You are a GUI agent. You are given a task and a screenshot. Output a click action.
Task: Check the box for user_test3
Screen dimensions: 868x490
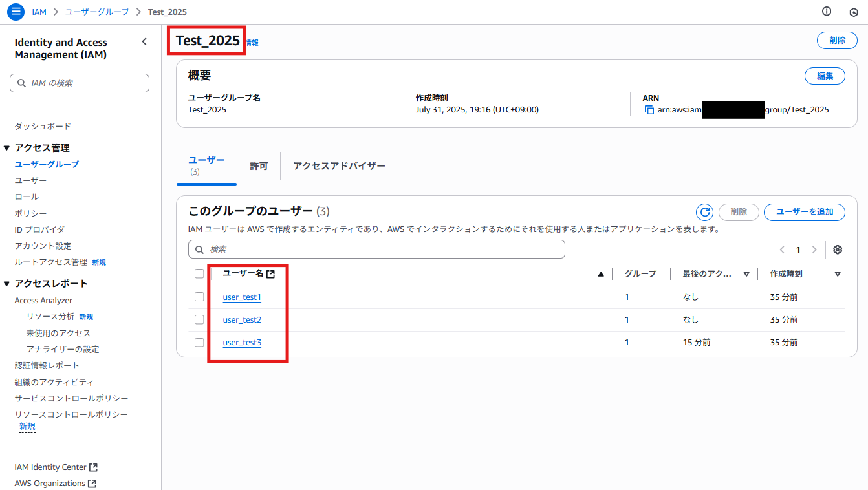click(199, 343)
